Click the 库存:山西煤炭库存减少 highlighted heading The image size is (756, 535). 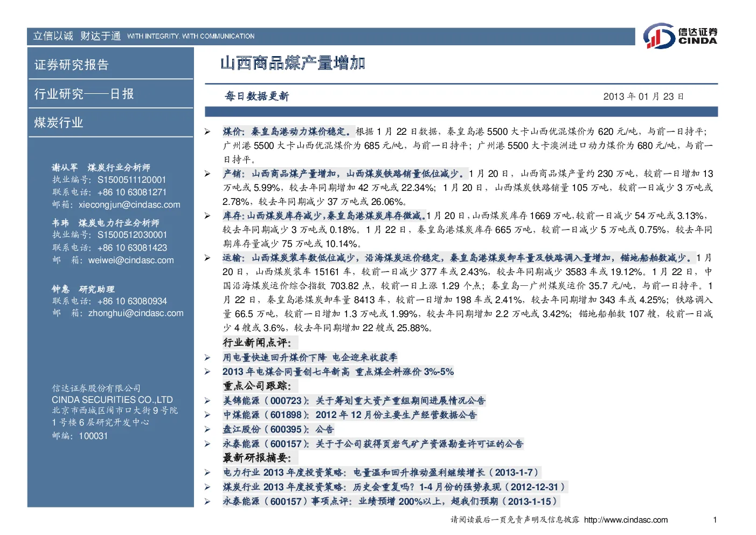(273, 216)
